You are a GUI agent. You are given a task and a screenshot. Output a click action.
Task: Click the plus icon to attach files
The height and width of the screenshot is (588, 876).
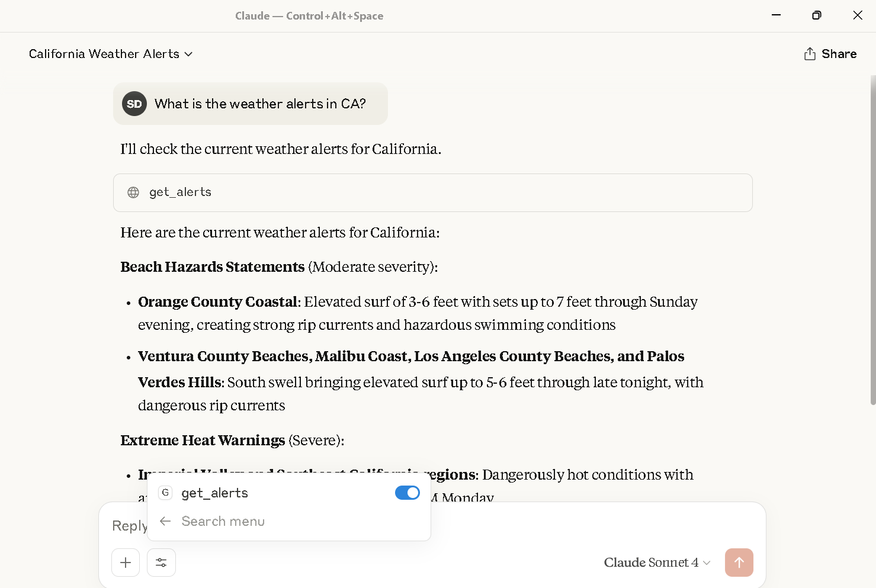(x=125, y=563)
